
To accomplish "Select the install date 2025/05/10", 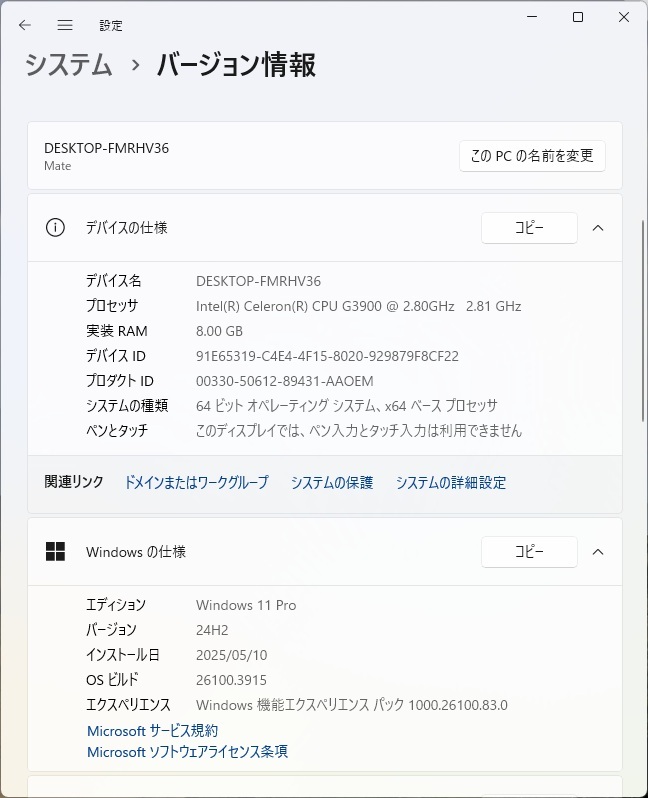I will coord(232,654).
